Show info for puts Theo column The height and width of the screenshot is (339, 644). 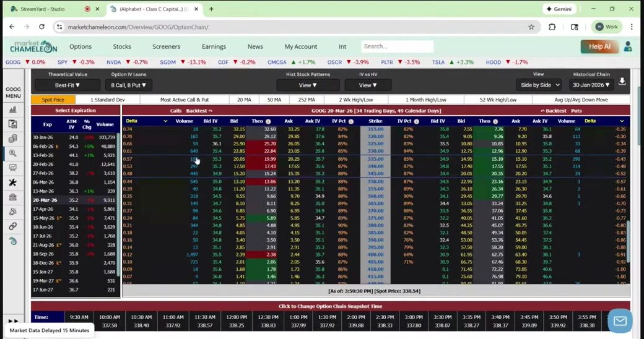pyautogui.click(x=495, y=121)
